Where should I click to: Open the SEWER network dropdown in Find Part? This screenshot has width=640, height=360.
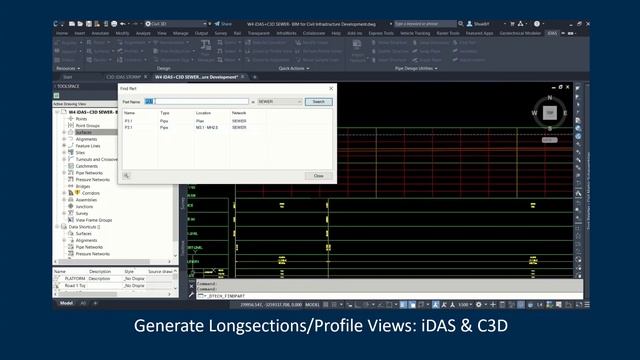click(279, 102)
